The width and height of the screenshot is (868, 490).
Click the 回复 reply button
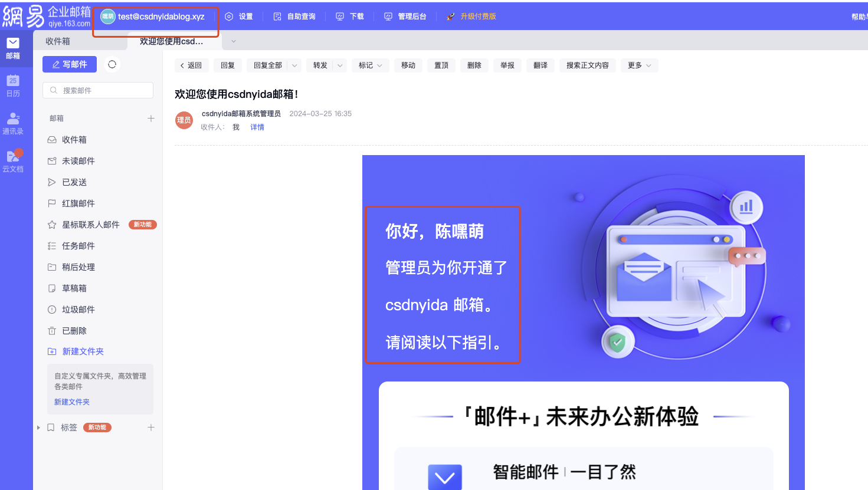[228, 65]
